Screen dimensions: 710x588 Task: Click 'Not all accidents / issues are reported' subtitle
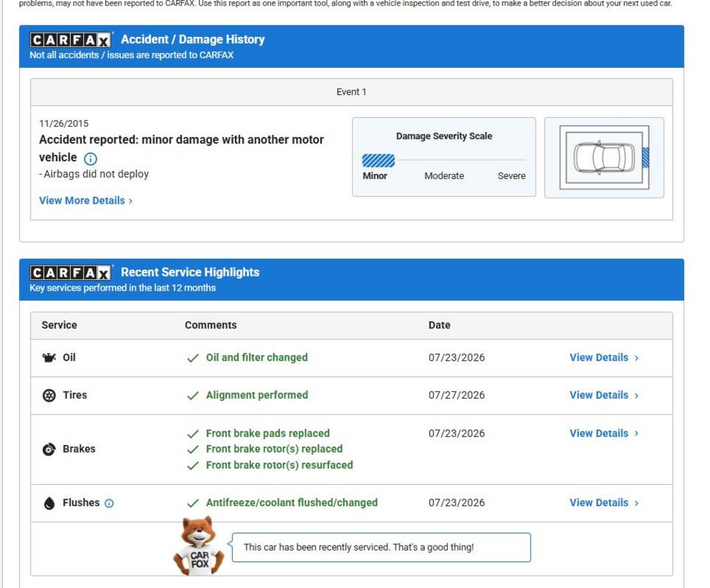[132, 55]
